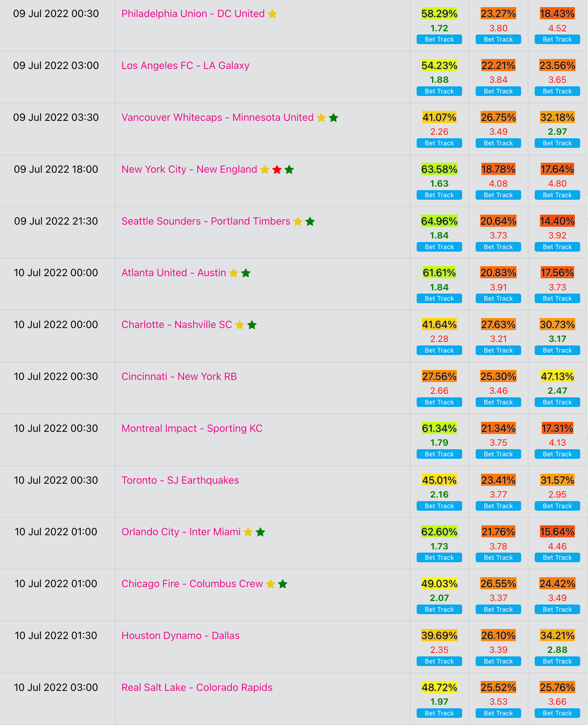Click the 47.13% away win probability badge
Screen dimensions: 588x725
click(557, 376)
